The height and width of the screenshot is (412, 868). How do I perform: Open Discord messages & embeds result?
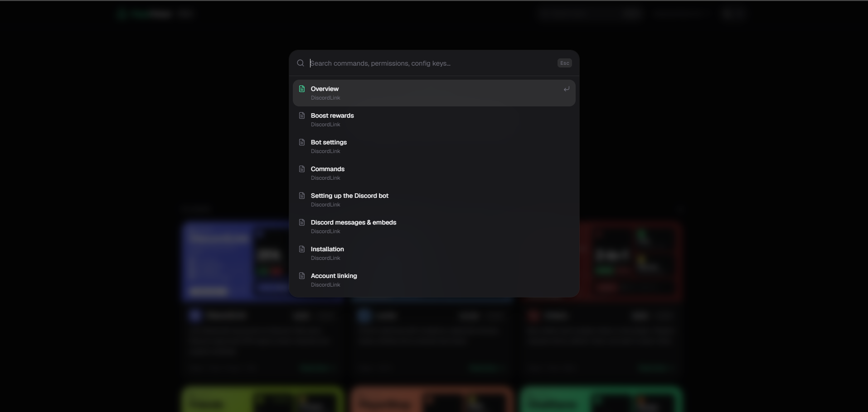(x=434, y=227)
